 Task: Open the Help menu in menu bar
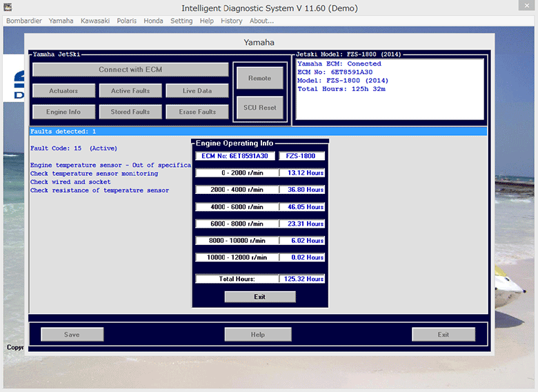click(x=206, y=21)
